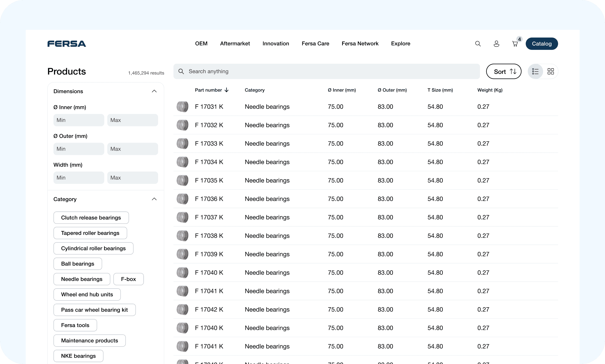Image resolution: width=605 pixels, height=364 pixels.
Task: Click the Width Max field
Action: coord(133,178)
